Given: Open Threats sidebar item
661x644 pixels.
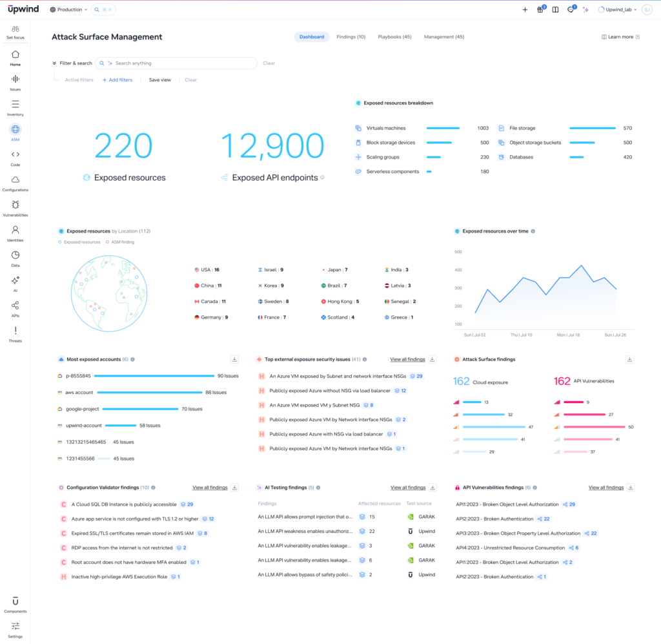Looking at the screenshot, I should coord(15,335).
